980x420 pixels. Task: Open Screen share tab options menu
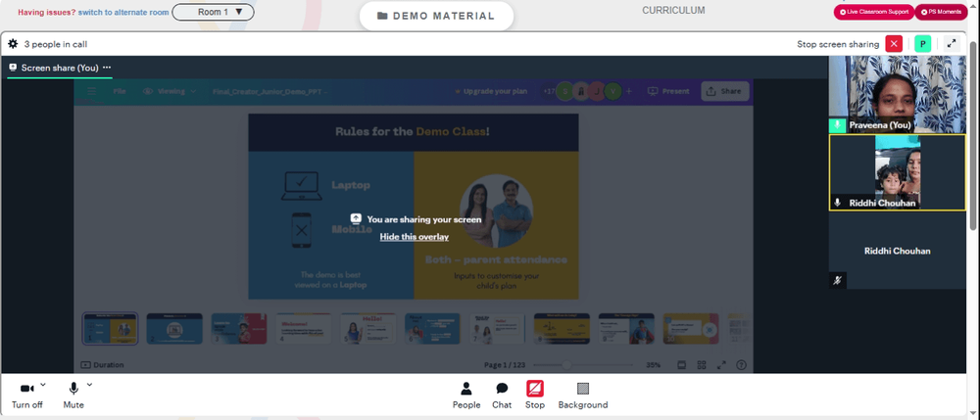[x=107, y=68]
